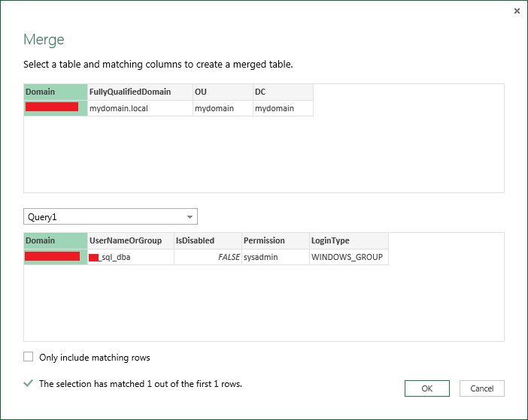The height and width of the screenshot is (420, 528).
Task: Enable Only include matching rows checkbox
Action: point(29,357)
